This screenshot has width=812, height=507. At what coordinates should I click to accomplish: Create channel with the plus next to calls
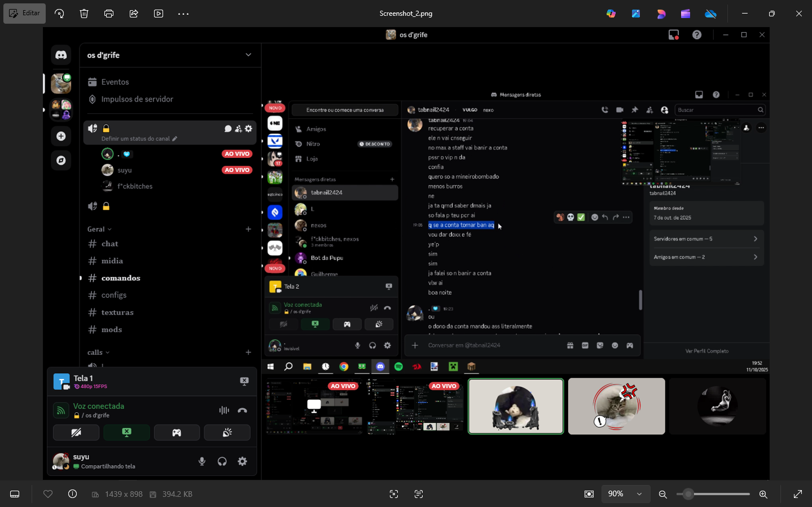tap(248, 352)
